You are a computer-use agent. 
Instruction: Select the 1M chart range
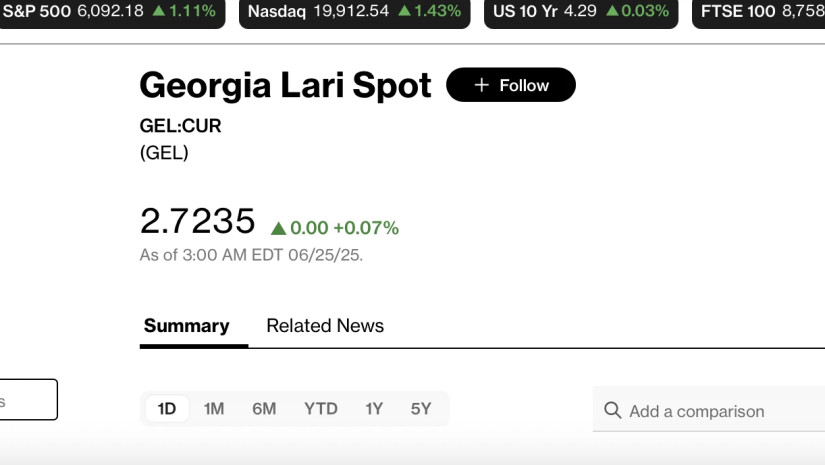tap(214, 408)
